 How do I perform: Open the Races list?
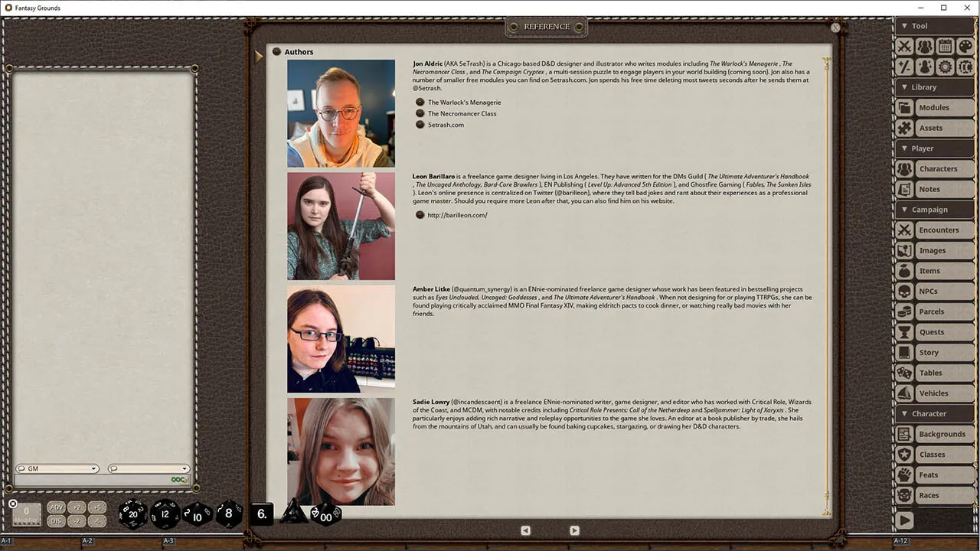pos(944,495)
